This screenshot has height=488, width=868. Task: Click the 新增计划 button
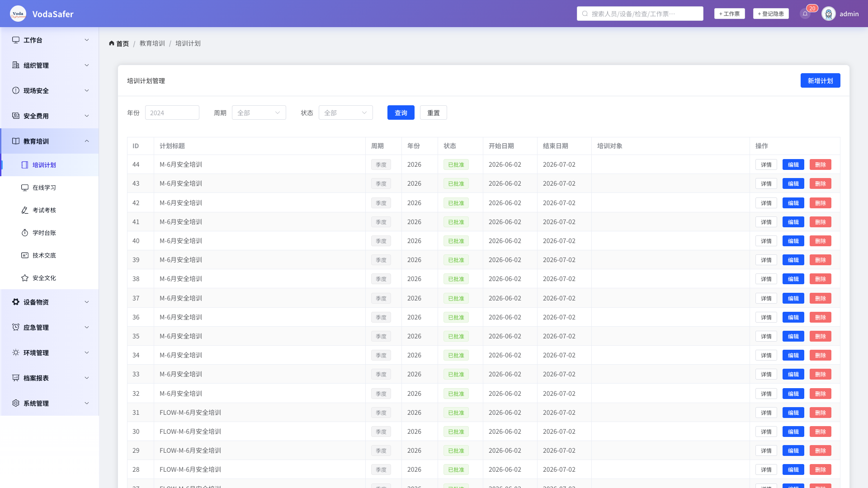[x=820, y=80]
